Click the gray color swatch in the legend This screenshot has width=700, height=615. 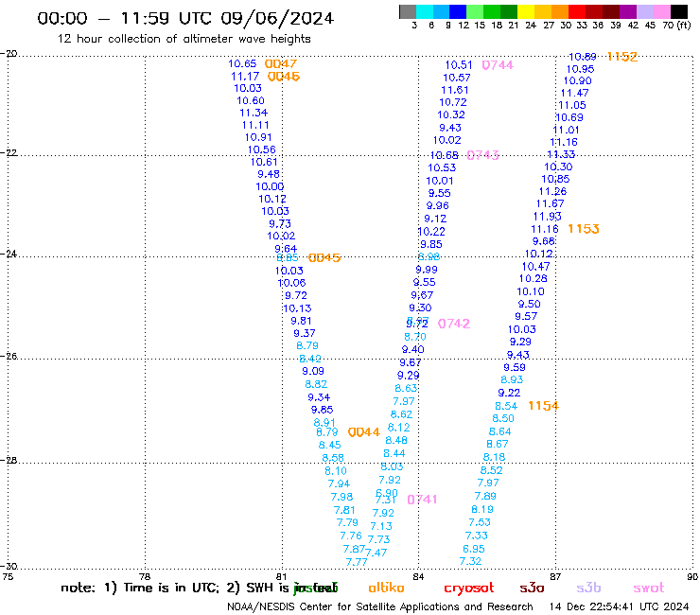408,11
